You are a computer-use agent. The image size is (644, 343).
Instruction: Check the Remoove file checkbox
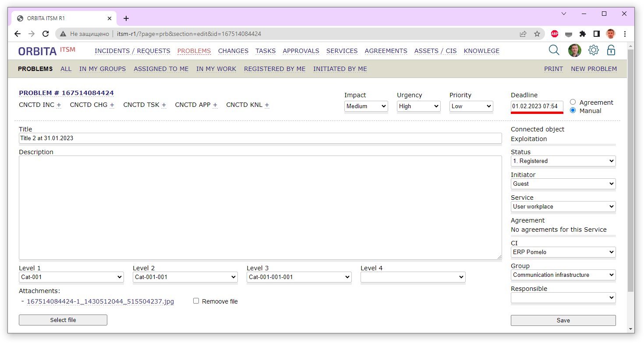coord(196,301)
